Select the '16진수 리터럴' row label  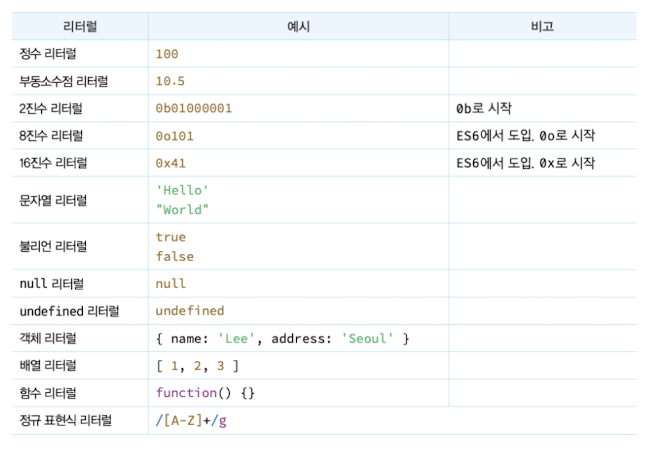click(53, 163)
